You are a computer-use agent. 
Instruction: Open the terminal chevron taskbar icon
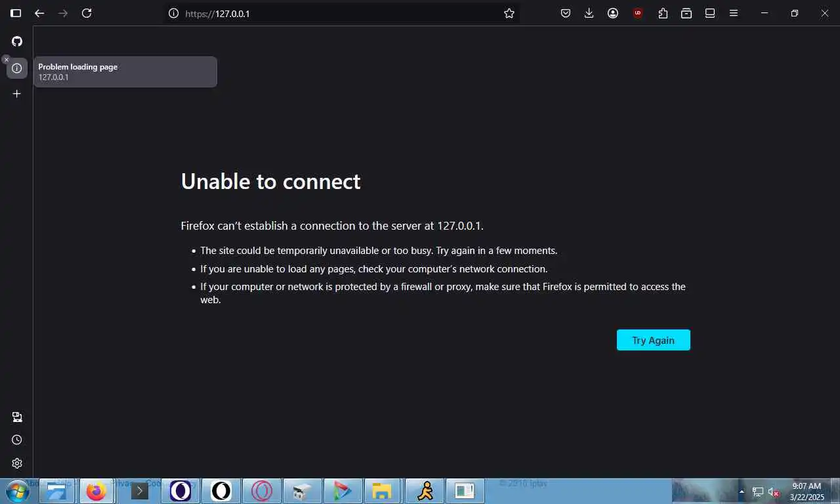point(139,491)
